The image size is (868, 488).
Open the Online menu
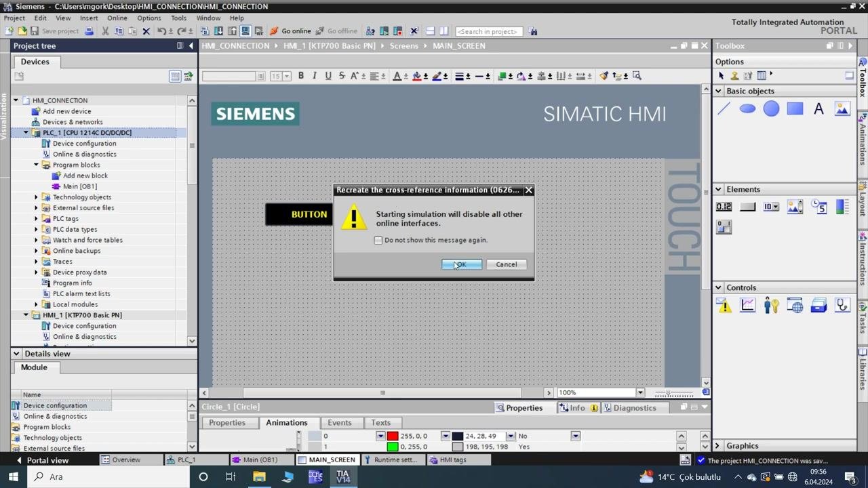(117, 18)
